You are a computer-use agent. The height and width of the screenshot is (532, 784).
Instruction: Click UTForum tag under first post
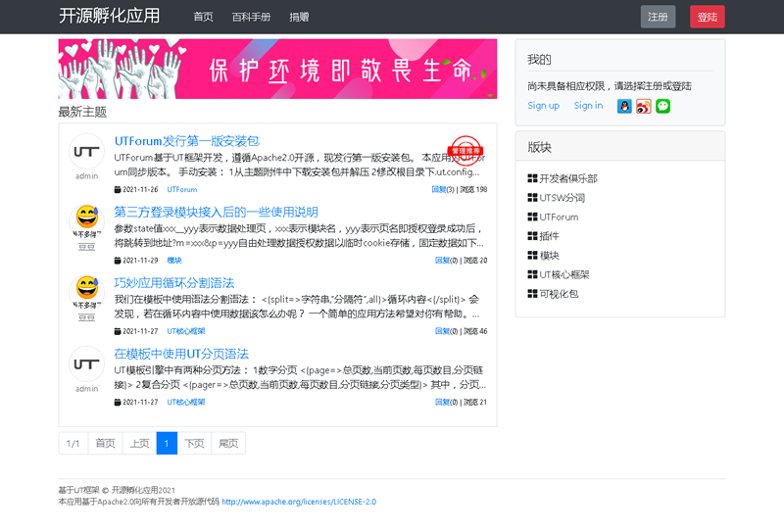pos(182,189)
